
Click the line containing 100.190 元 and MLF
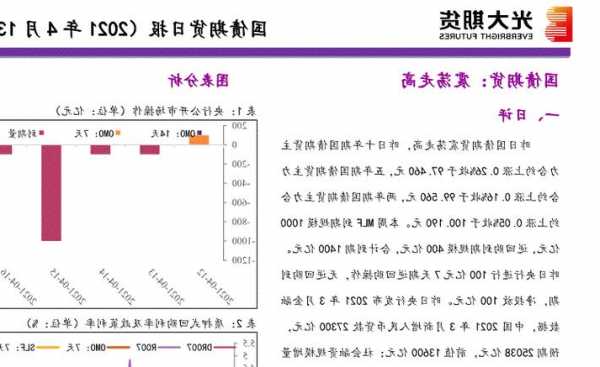pos(420,223)
